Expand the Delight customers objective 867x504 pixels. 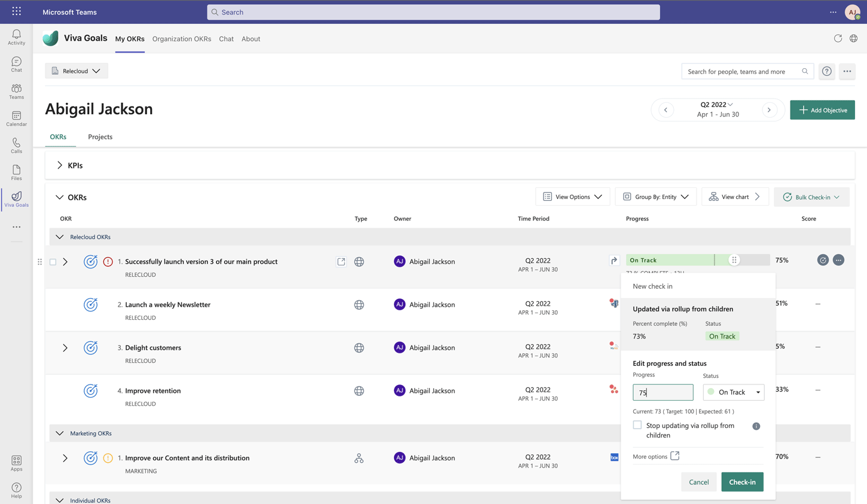point(65,348)
